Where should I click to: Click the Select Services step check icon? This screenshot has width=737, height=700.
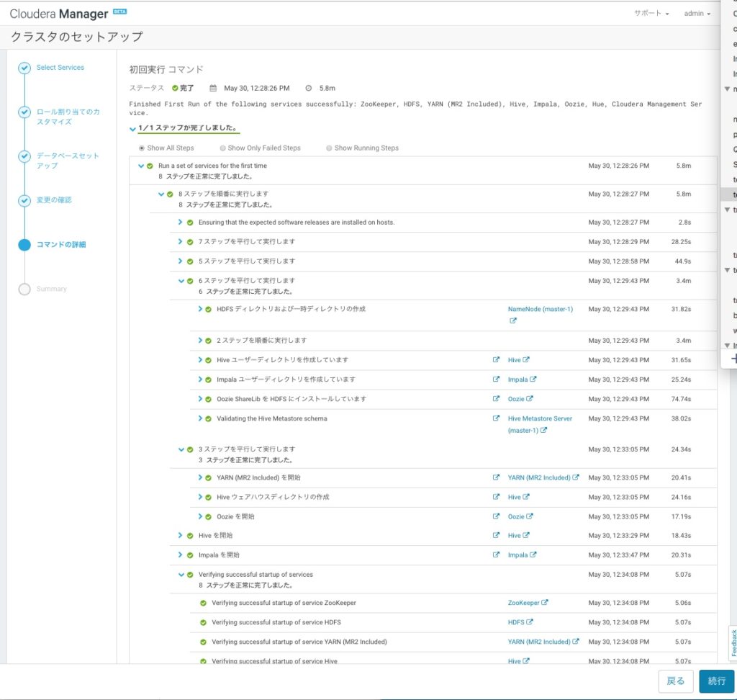click(24, 68)
